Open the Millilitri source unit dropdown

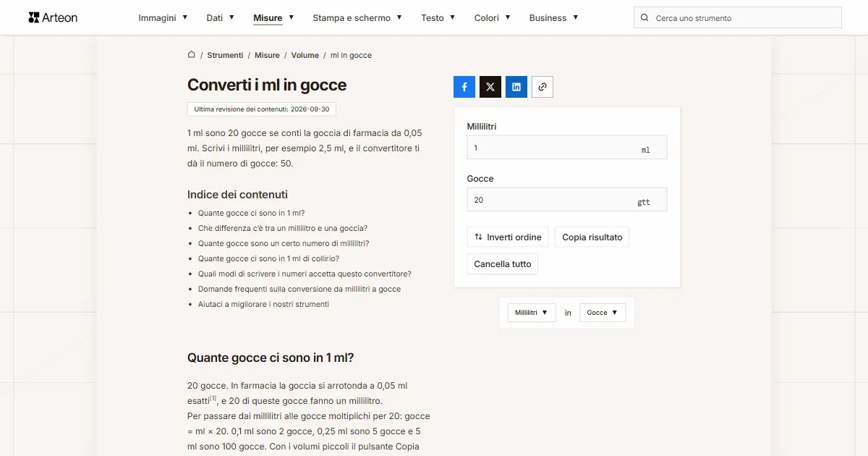(x=532, y=313)
